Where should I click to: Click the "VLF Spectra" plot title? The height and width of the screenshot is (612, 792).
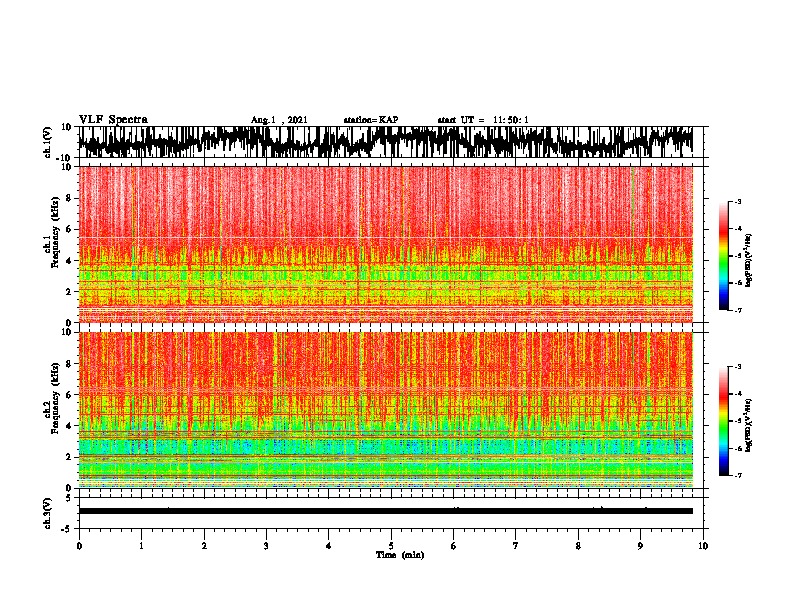113,120
